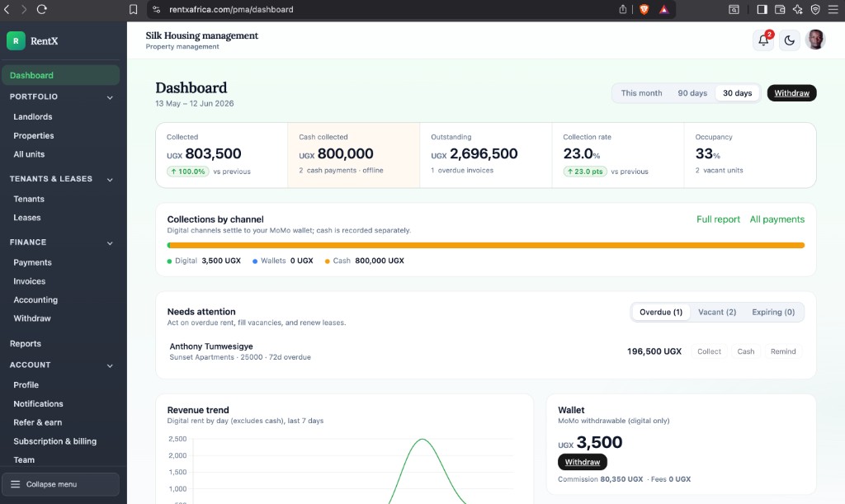Viewport: 845px width, 504px height.
Task: Open Refer & earn in sidebar
Action: 38,422
